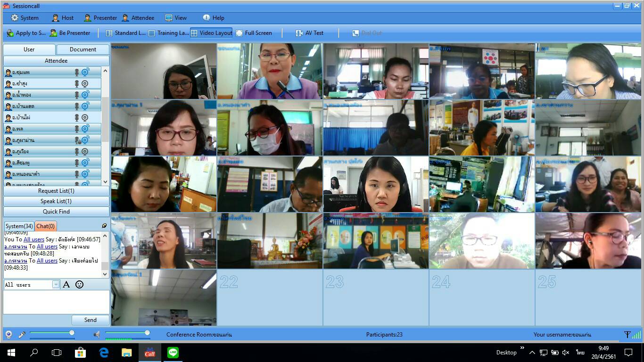Expand the Request List(1) section
Image resolution: width=644 pixels, height=362 pixels.
[56, 191]
